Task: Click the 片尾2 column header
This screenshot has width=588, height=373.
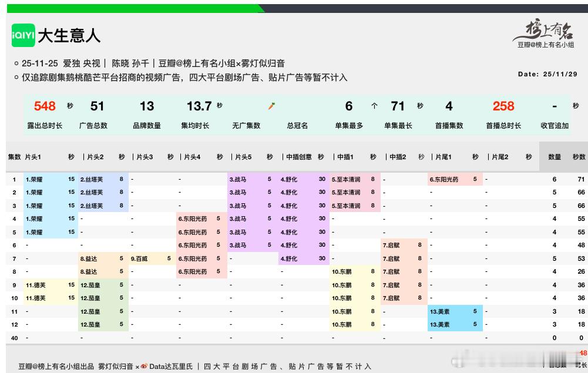Action: (x=500, y=157)
